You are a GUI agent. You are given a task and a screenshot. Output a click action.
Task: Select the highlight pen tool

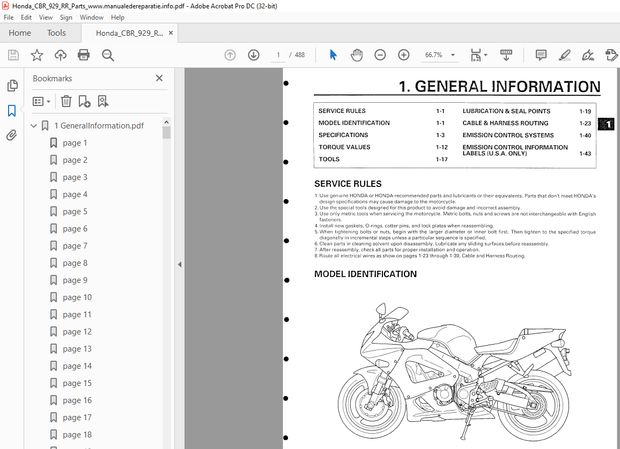coord(565,55)
